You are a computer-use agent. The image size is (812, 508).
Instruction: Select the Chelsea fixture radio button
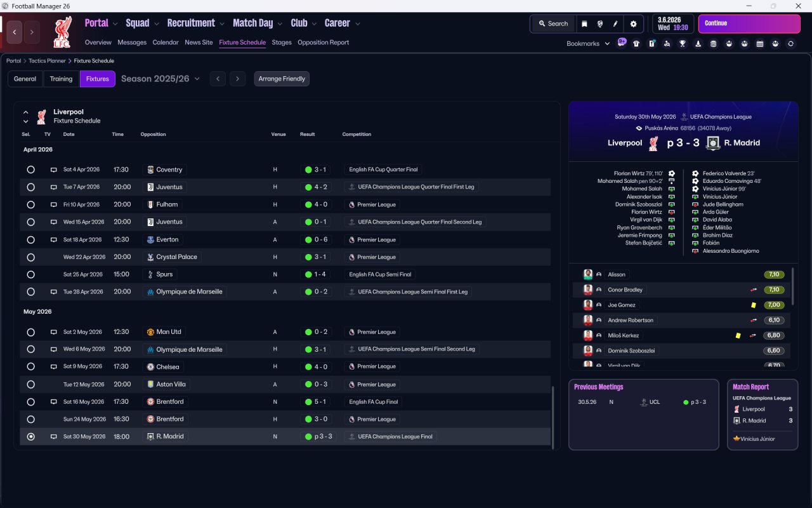[x=30, y=367]
